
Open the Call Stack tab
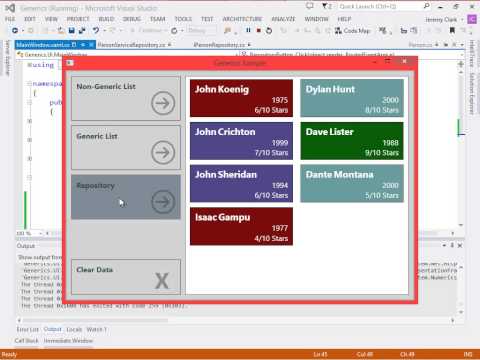click(26, 341)
